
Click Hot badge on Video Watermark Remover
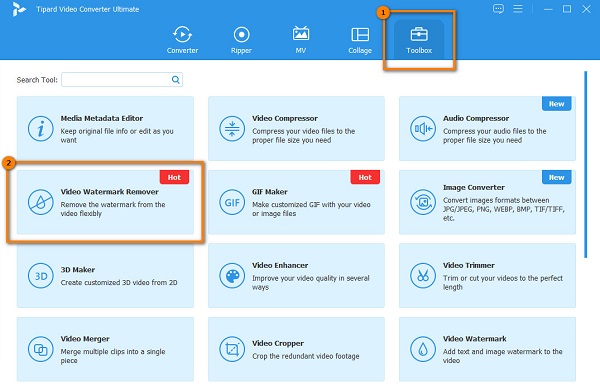tap(174, 177)
